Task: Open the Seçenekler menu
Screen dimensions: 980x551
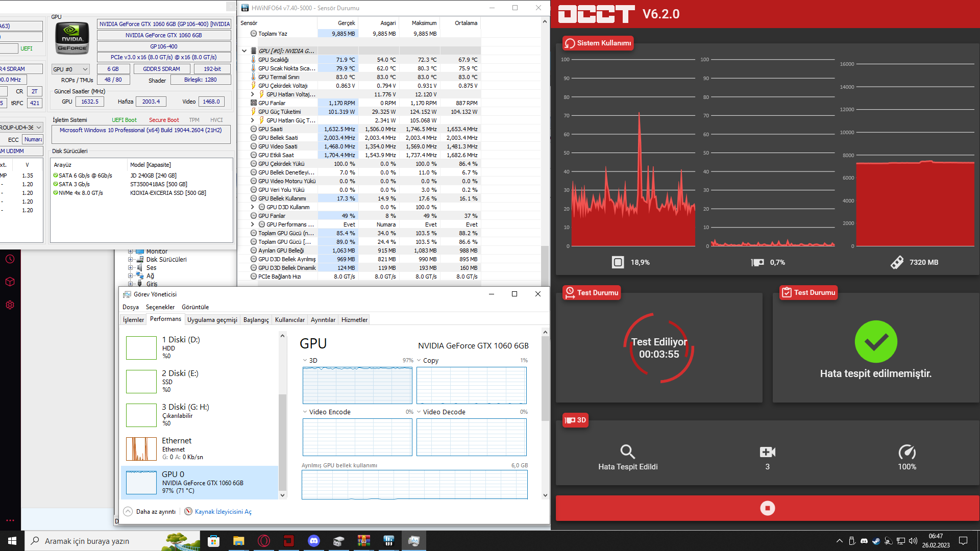Action: [160, 307]
